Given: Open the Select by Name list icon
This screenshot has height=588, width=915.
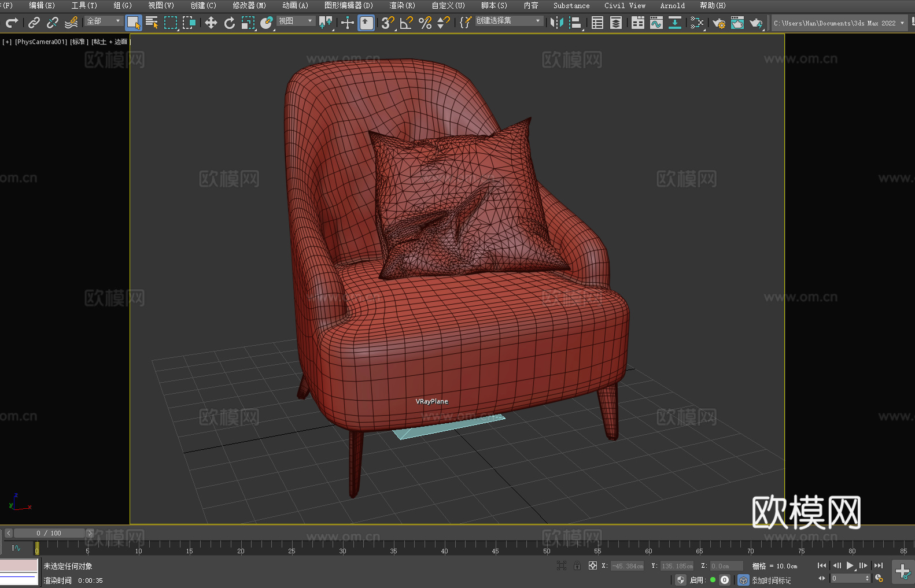Looking at the screenshot, I should click(x=152, y=23).
